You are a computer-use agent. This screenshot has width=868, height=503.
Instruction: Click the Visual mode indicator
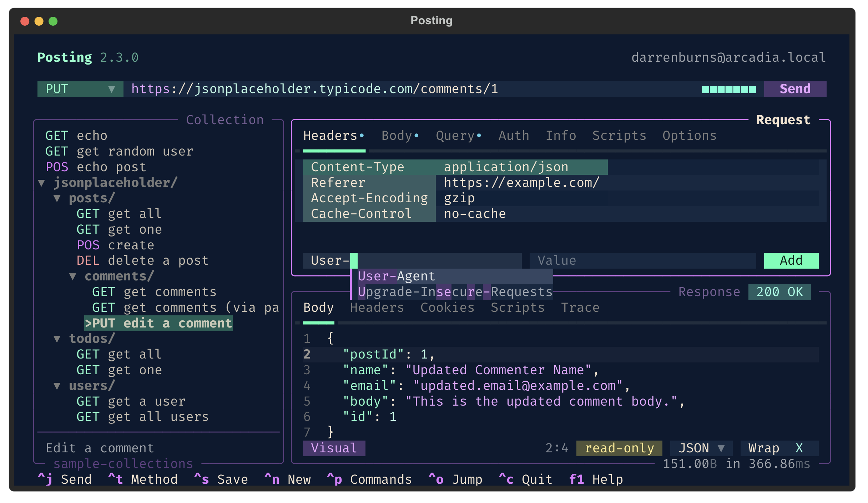pyautogui.click(x=334, y=448)
